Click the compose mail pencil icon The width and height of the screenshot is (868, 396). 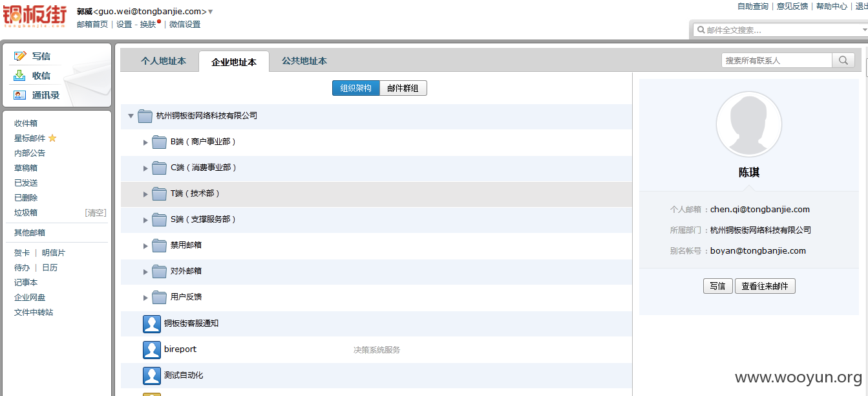coord(20,56)
